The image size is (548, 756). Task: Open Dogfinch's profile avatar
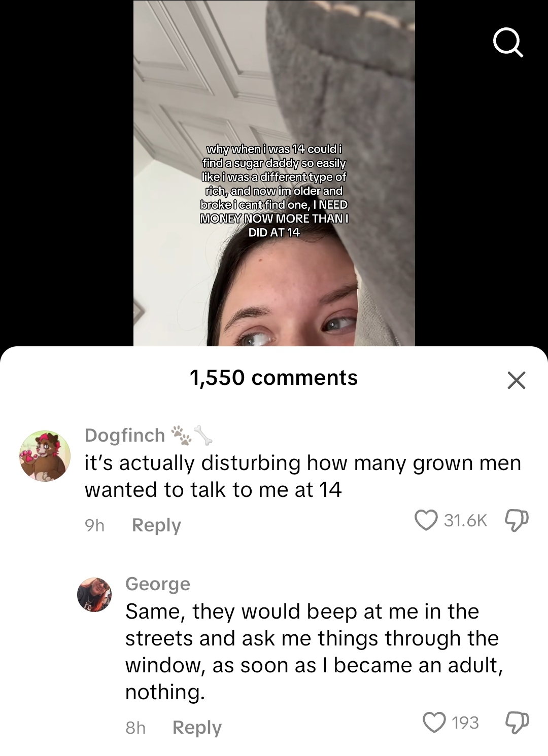click(x=45, y=456)
